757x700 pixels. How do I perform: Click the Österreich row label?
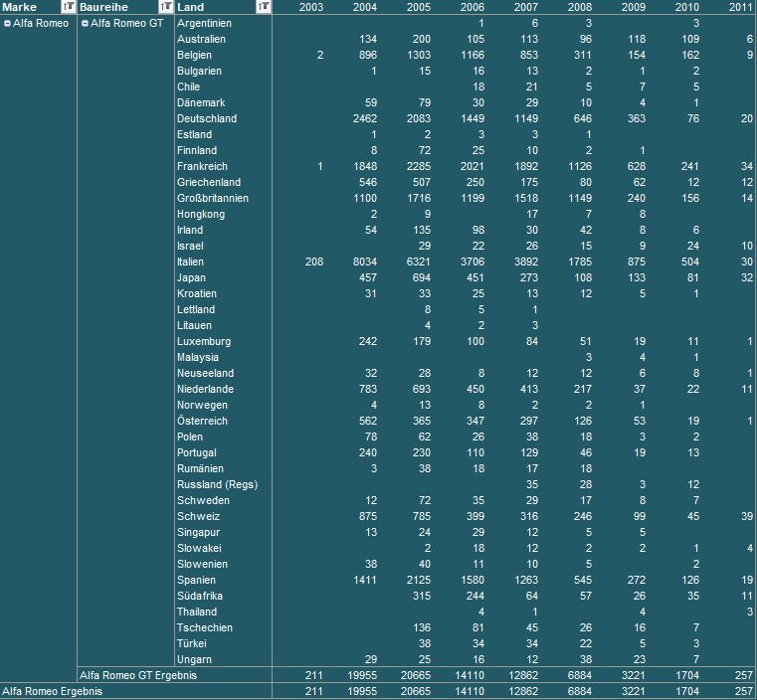tap(202, 422)
